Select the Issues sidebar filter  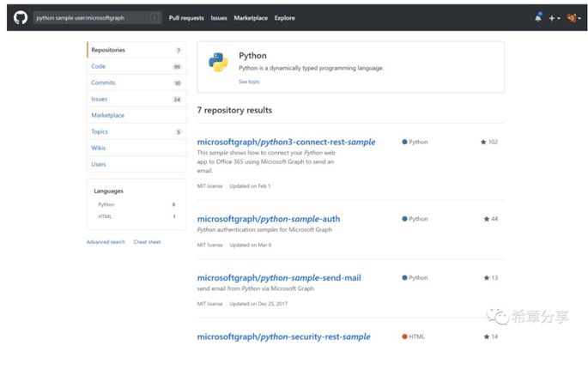[x=136, y=99]
